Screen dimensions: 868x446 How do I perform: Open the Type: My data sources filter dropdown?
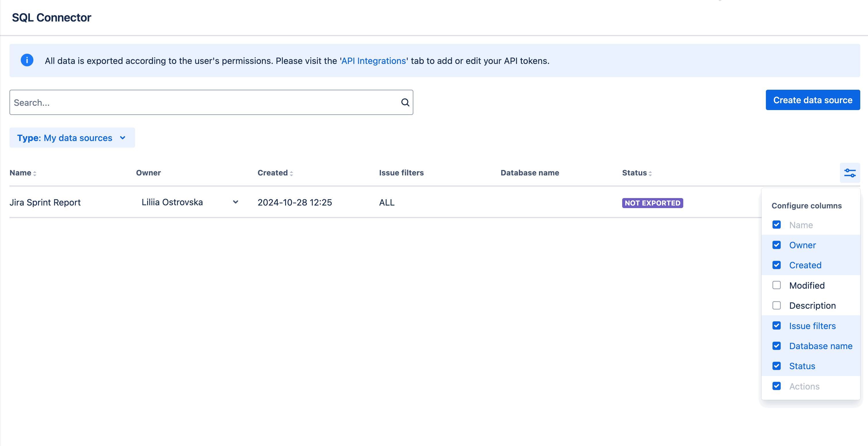tap(72, 138)
